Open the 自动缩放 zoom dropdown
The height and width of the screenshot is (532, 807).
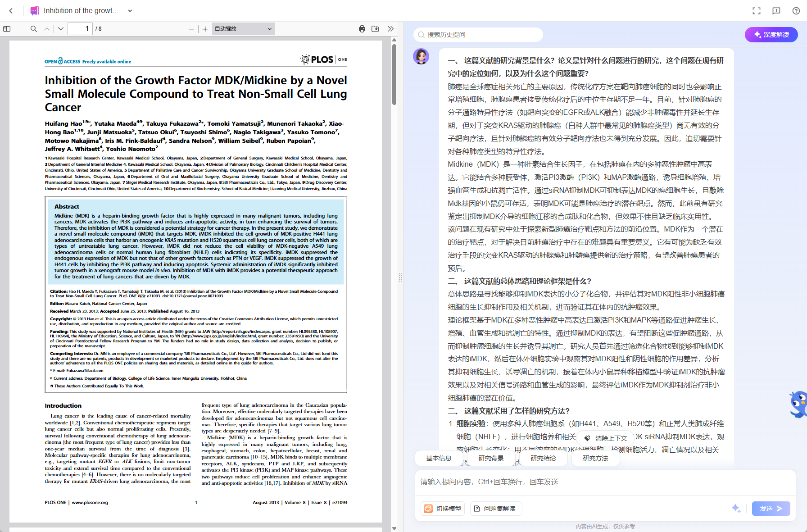click(x=243, y=29)
